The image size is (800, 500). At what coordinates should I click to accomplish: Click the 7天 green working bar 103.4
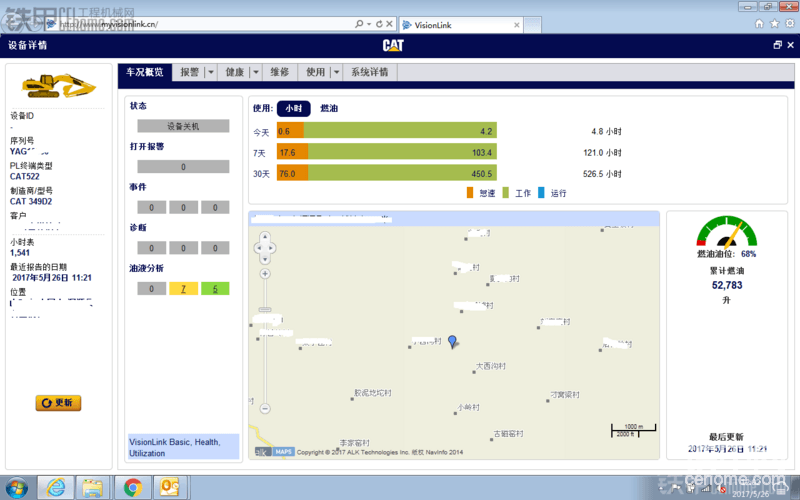402,153
